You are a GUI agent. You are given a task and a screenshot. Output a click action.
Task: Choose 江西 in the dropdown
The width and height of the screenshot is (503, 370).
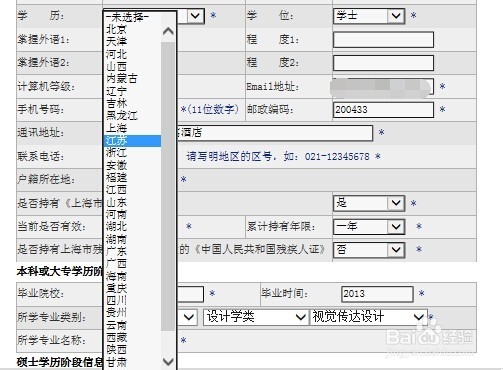133,190
